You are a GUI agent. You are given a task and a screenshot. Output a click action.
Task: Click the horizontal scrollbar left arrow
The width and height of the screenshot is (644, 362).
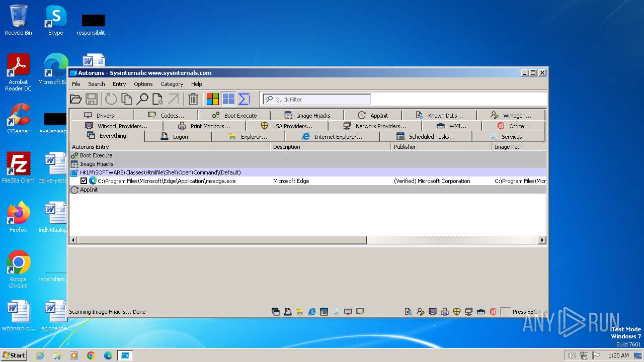73,240
